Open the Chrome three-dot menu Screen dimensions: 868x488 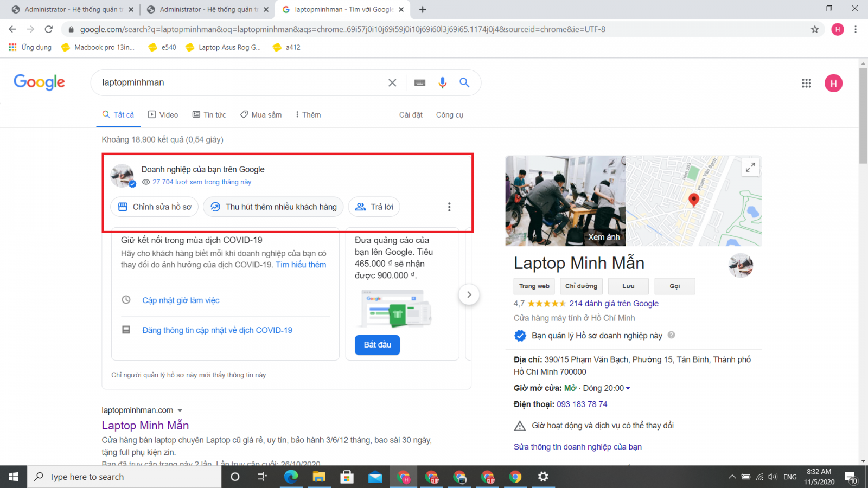(x=856, y=29)
